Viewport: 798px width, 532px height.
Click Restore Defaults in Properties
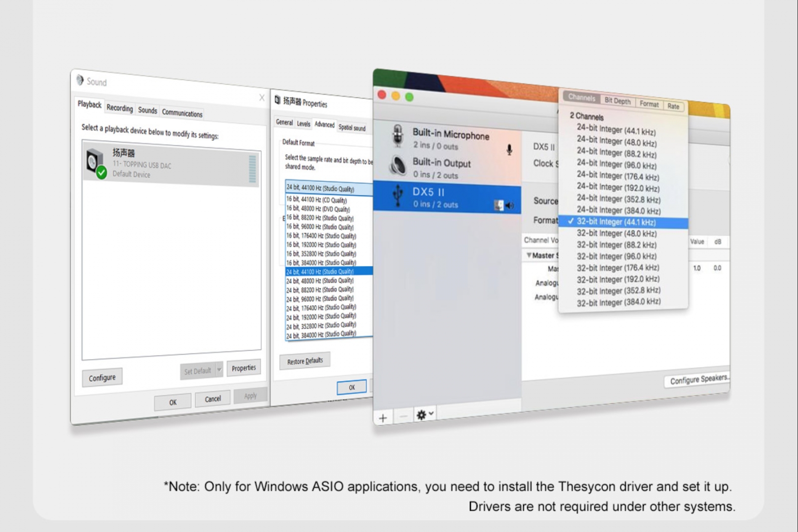305,361
